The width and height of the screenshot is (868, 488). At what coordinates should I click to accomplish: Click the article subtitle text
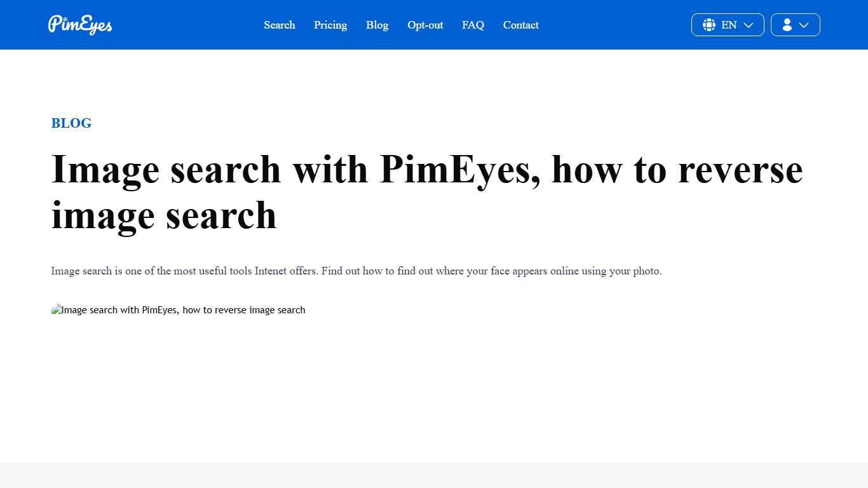(x=356, y=271)
